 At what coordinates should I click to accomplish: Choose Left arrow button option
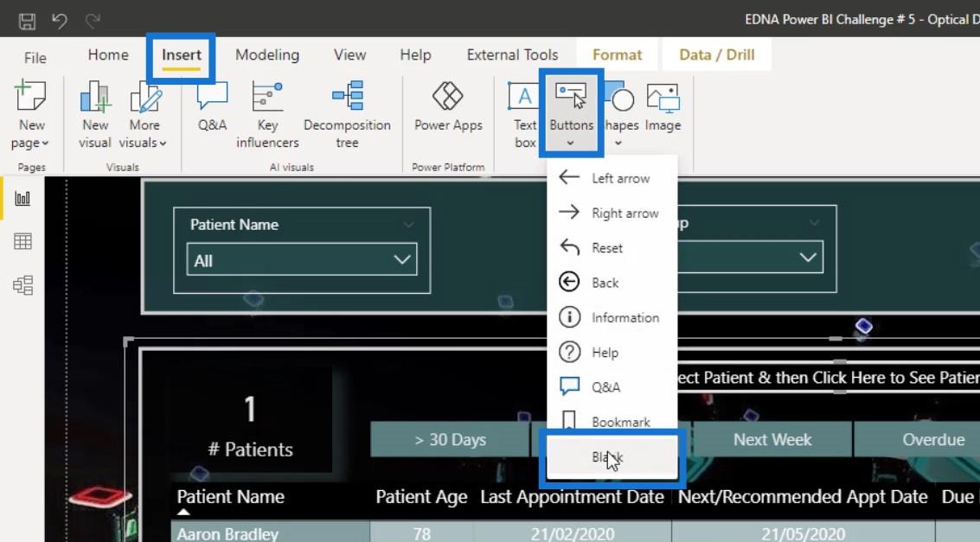[x=612, y=178]
